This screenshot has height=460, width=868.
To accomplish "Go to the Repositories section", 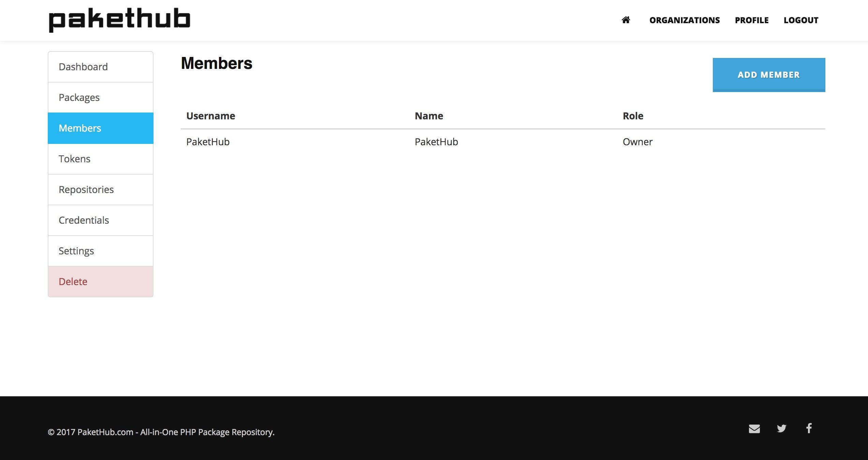I will [101, 190].
